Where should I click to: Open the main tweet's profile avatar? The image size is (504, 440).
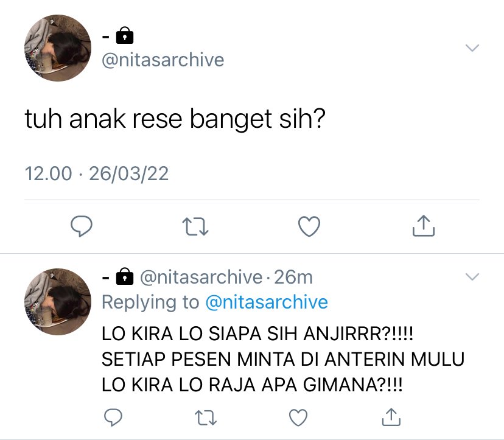(58, 48)
